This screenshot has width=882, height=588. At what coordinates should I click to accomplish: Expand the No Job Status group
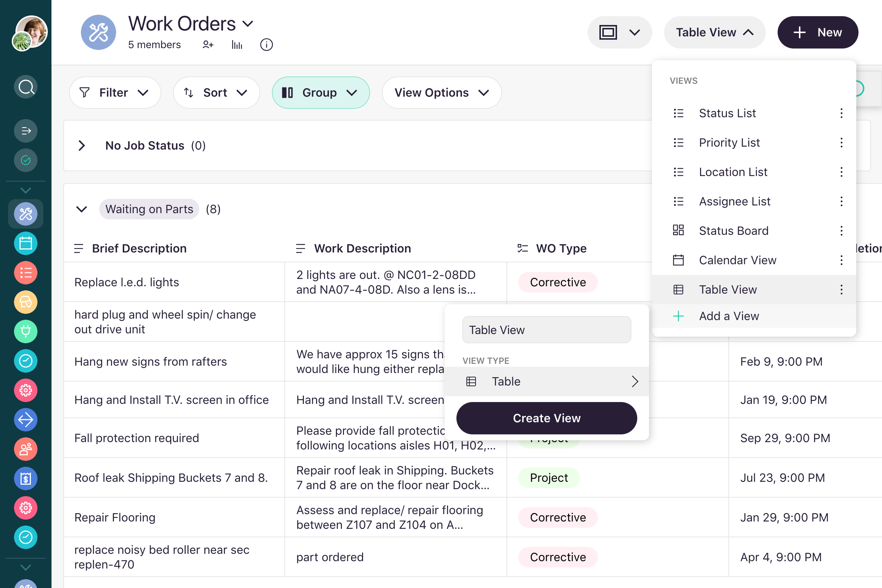(81, 146)
